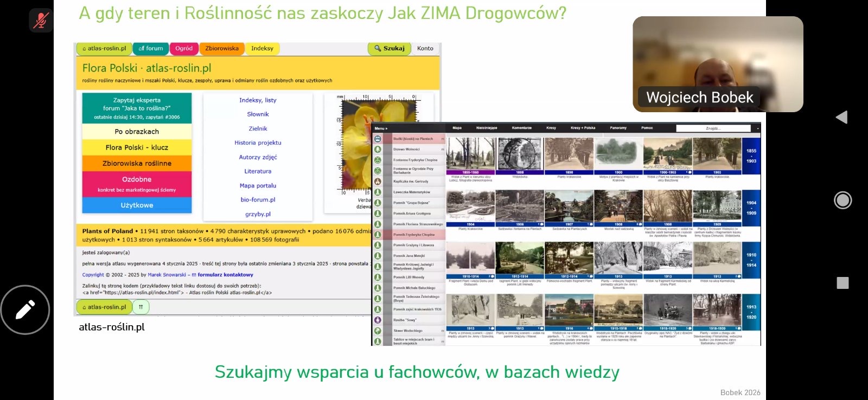Click the Słownik link
The width and height of the screenshot is (868, 400).
258,114
